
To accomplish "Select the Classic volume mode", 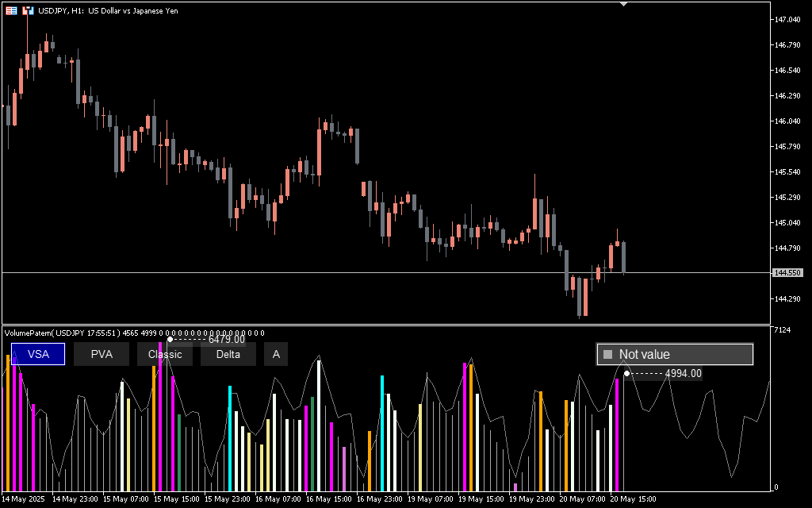I will (165, 354).
